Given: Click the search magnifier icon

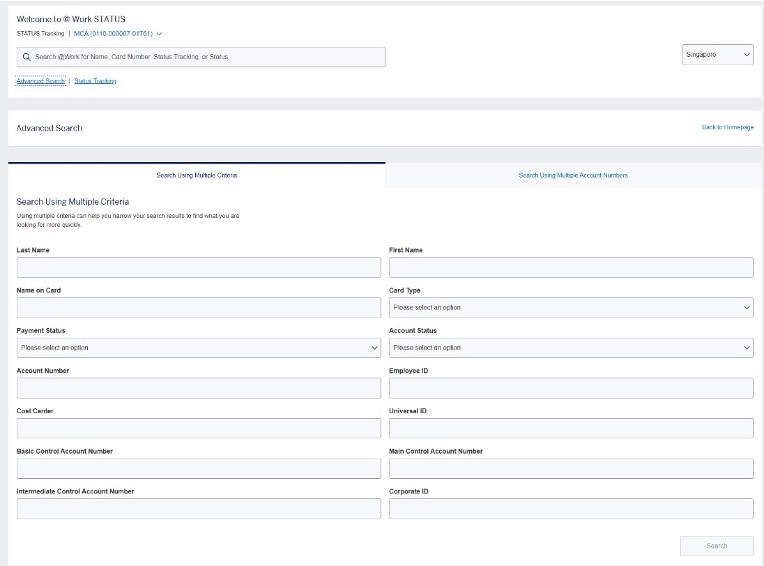Looking at the screenshot, I should (x=26, y=57).
